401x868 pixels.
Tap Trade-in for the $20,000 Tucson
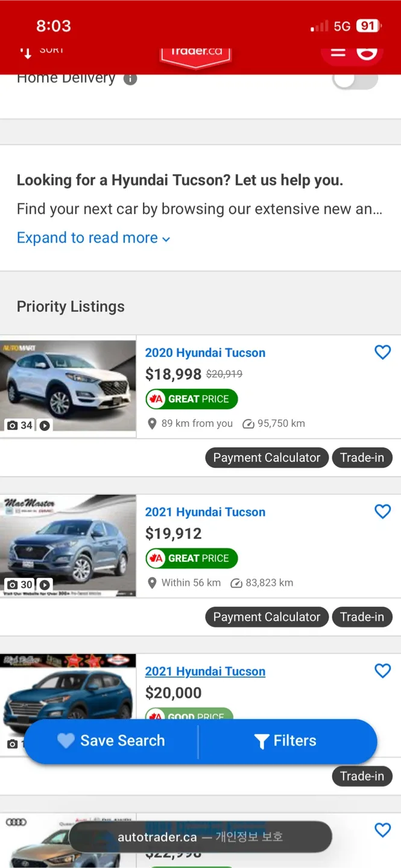pyautogui.click(x=362, y=776)
